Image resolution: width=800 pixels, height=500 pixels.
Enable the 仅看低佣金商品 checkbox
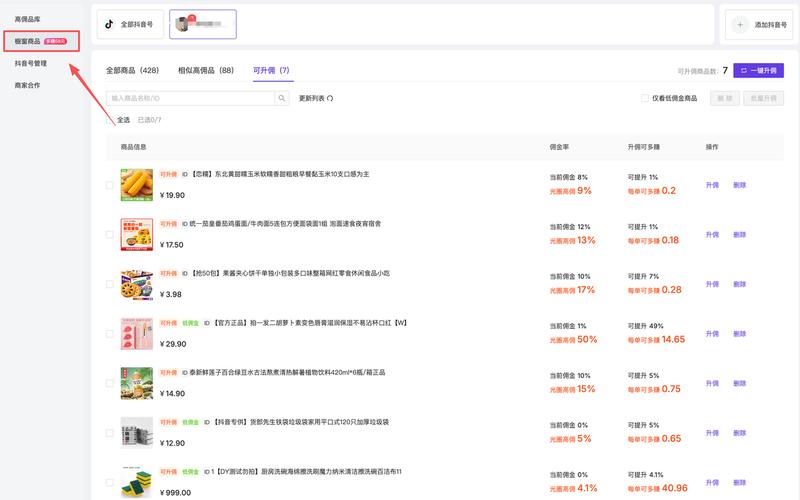645,98
